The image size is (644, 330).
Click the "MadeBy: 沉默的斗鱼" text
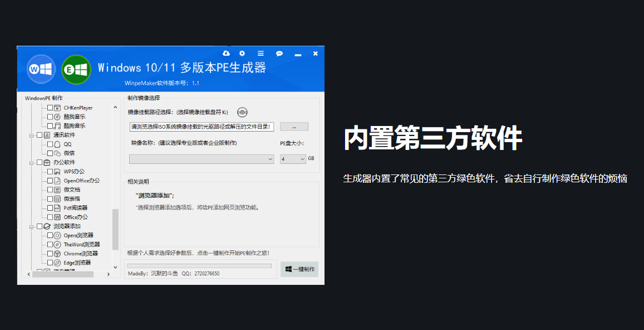pyautogui.click(x=153, y=274)
